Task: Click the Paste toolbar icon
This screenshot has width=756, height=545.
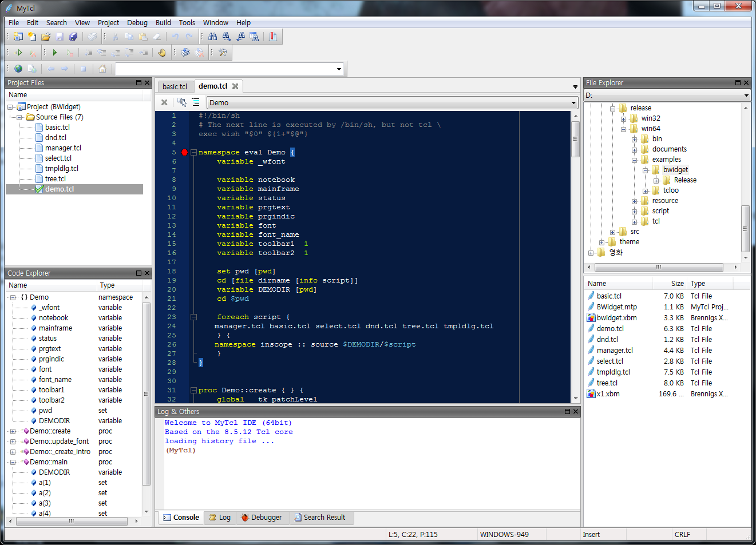Action: coord(143,37)
